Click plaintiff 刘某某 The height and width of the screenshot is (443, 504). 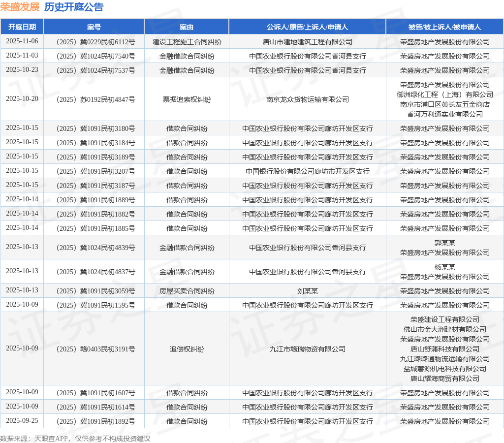coord(307,291)
